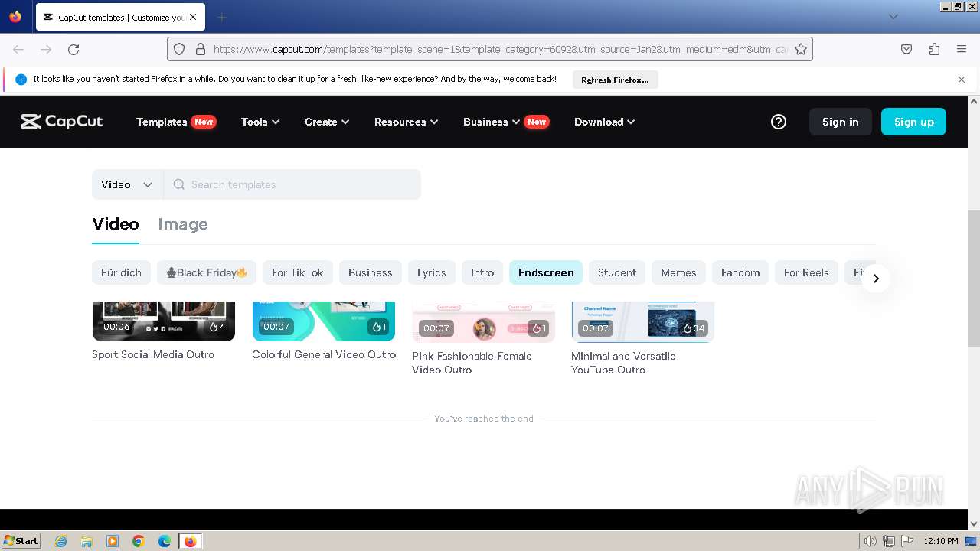Open media player taskbar icon
The image size is (980, 551).
tap(113, 541)
